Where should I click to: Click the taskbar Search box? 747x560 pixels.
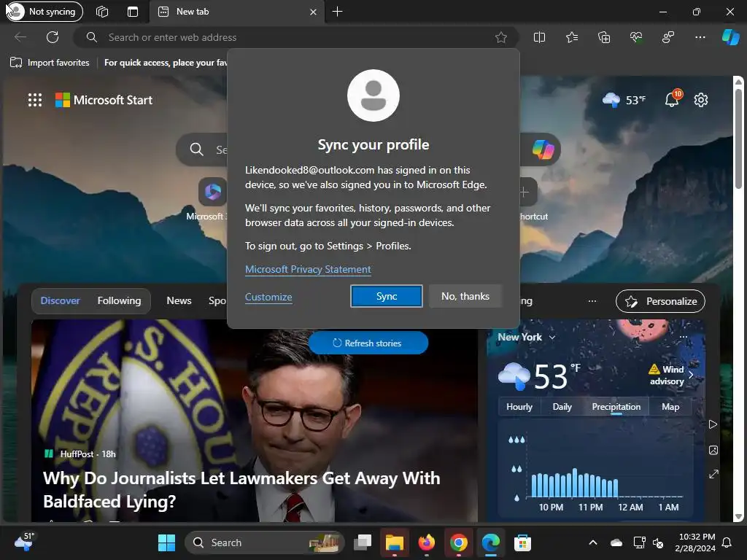tap(265, 542)
